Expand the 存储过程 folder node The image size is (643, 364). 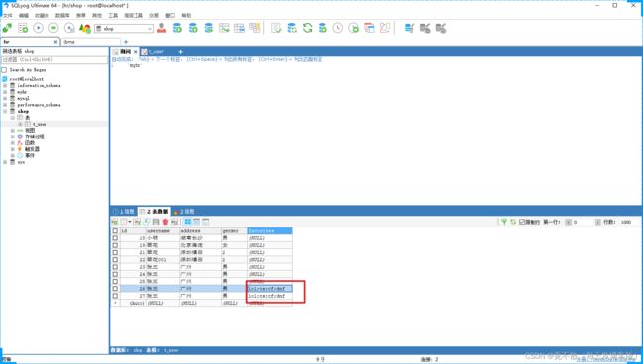pyautogui.click(x=12, y=136)
